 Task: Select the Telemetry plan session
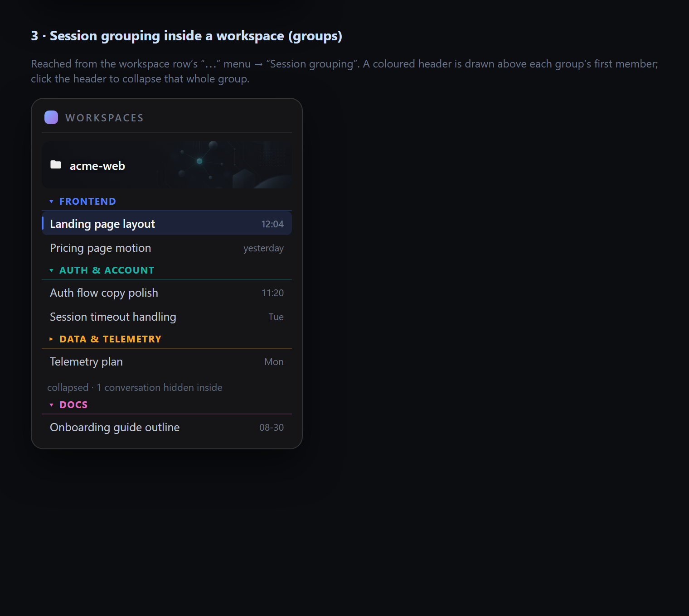pyautogui.click(x=167, y=362)
